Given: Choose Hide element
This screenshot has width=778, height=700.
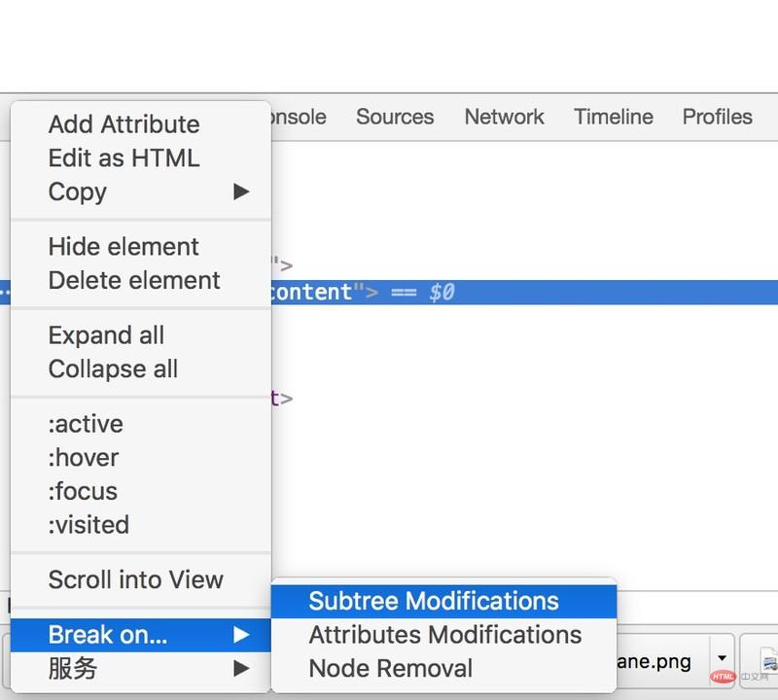Looking at the screenshot, I should (141, 247).
